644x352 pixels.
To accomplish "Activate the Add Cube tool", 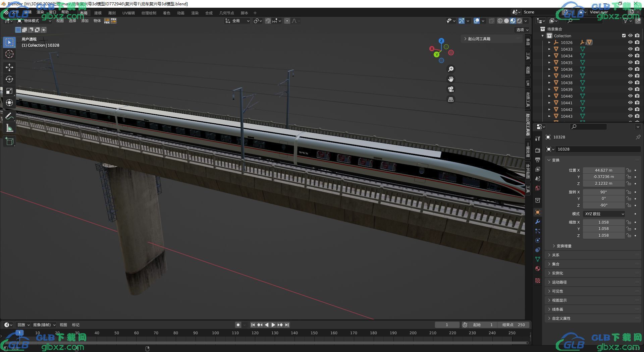I will point(9,141).
